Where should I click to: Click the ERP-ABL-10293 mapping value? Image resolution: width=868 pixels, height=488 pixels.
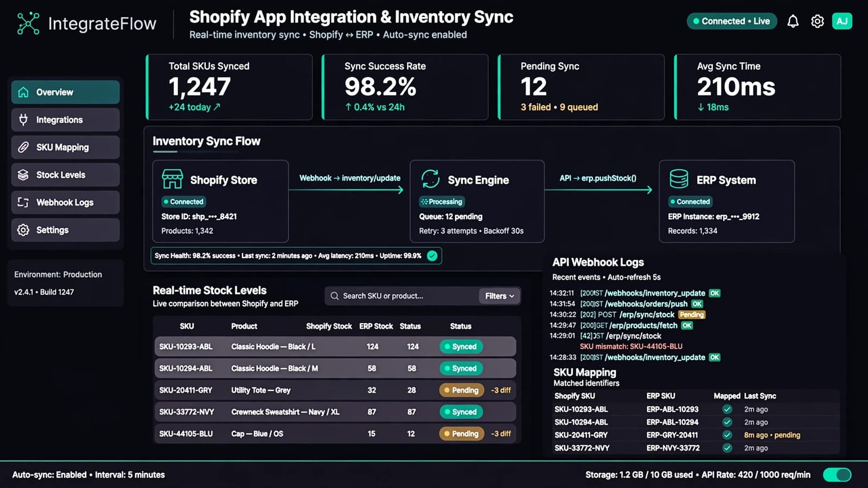(672, 409)
